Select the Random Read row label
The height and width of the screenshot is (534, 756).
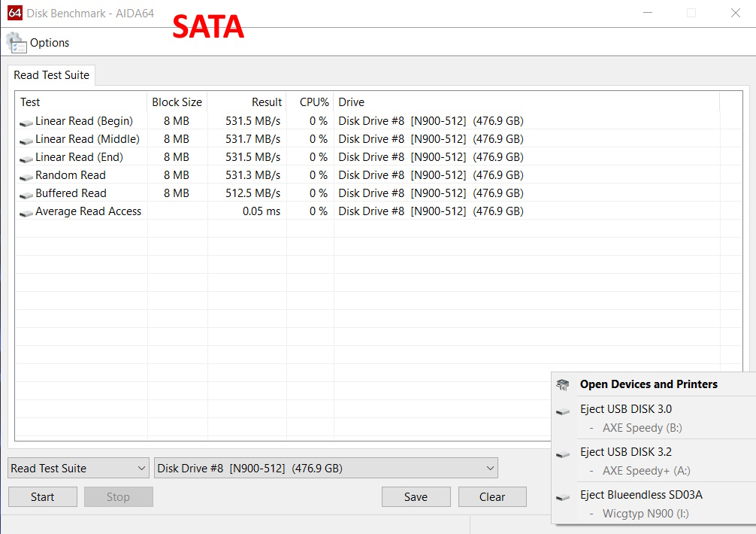click(x=71, y=175)
